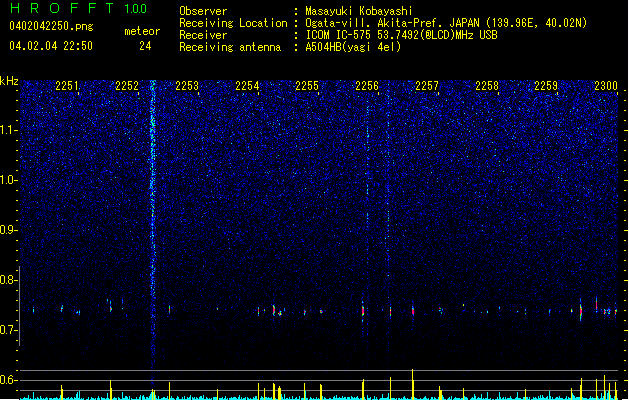The height and width of the screenshot is (400, 629).
Task: Click the red meteor echo just before 2257
Action: pyautogui.click(x=413, y=311)
